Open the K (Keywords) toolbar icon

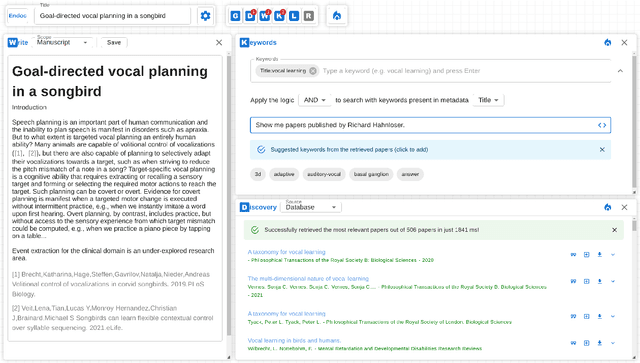[279, 16]
